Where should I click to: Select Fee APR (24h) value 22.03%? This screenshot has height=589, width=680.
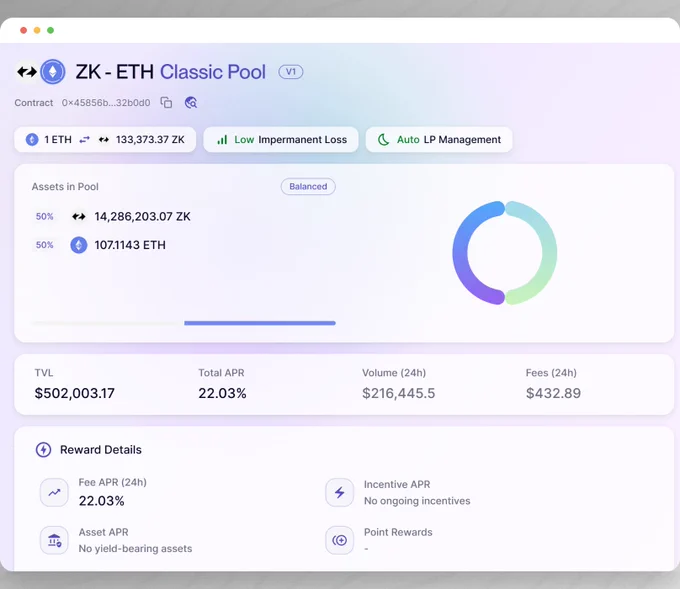coord(101,501)
